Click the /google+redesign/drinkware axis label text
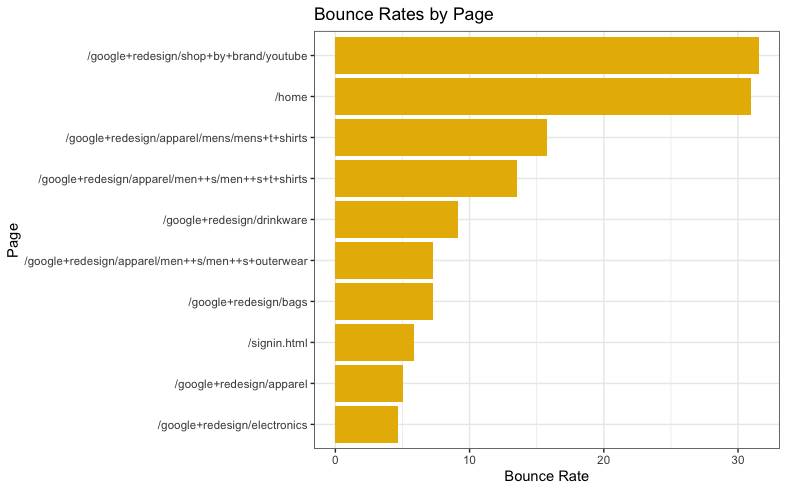Viewport: 787px width, 491px height. (234, 220)
